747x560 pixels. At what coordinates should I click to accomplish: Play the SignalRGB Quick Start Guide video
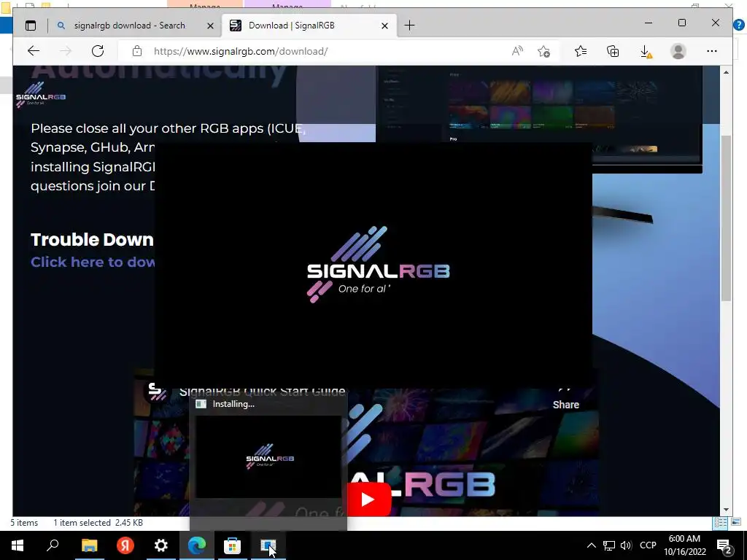368,499
